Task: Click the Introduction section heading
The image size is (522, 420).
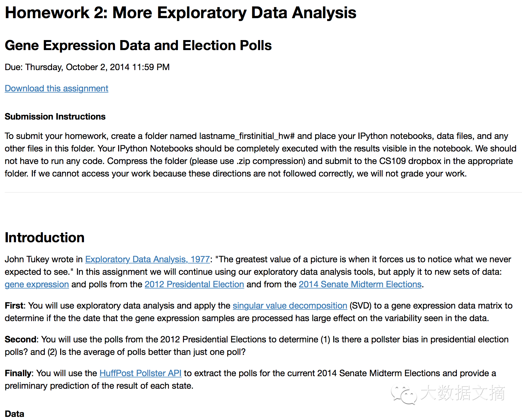Action: pyautogui.click(x=44, y=238)
